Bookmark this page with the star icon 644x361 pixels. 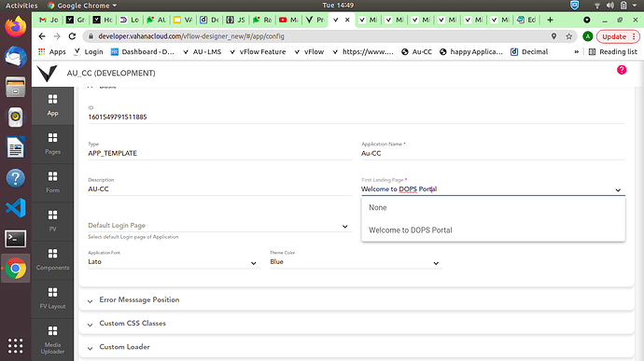[x=568, y=36]
